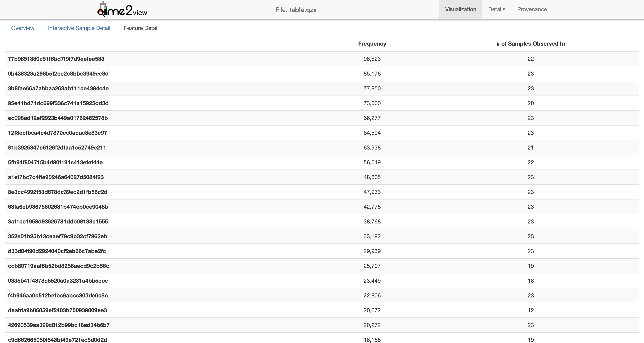Click the frequency value 16,188
The height and width of the screenshot is (343, 644).
click(372, 340)
